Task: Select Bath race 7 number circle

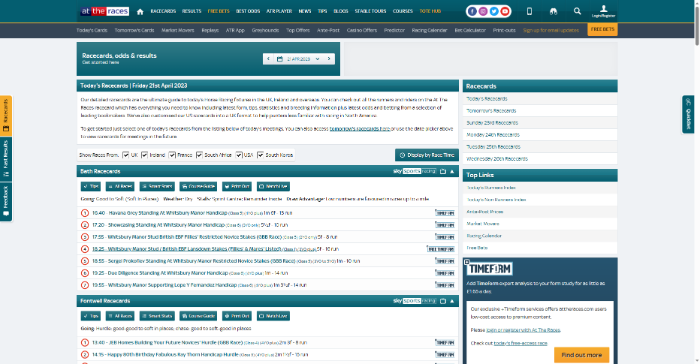Action: (x=85, y=285)
